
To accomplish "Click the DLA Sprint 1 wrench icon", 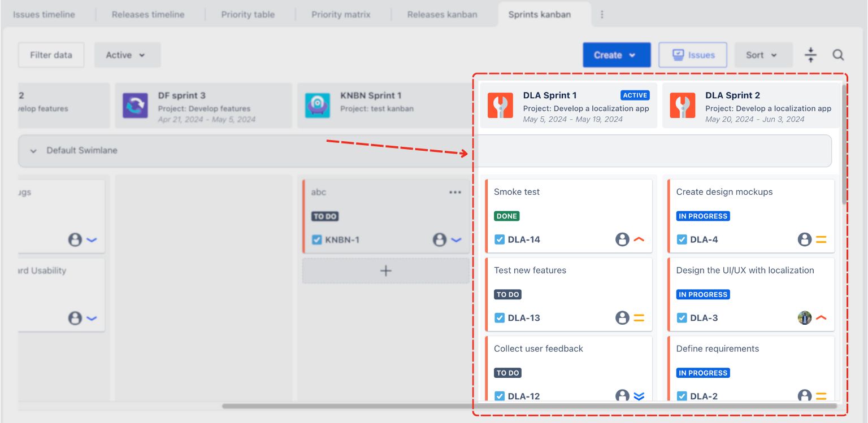I will (x=500, y=106).
